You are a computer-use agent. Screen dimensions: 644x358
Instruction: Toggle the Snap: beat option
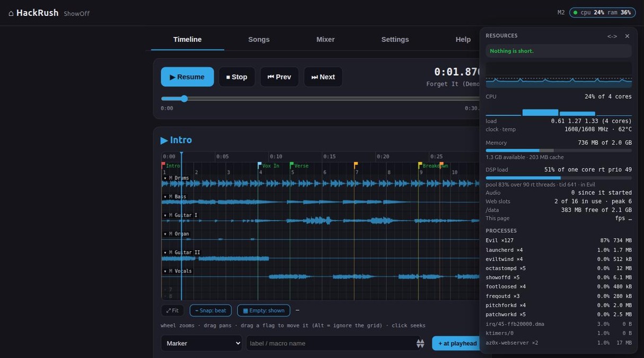tap(210, 310)
